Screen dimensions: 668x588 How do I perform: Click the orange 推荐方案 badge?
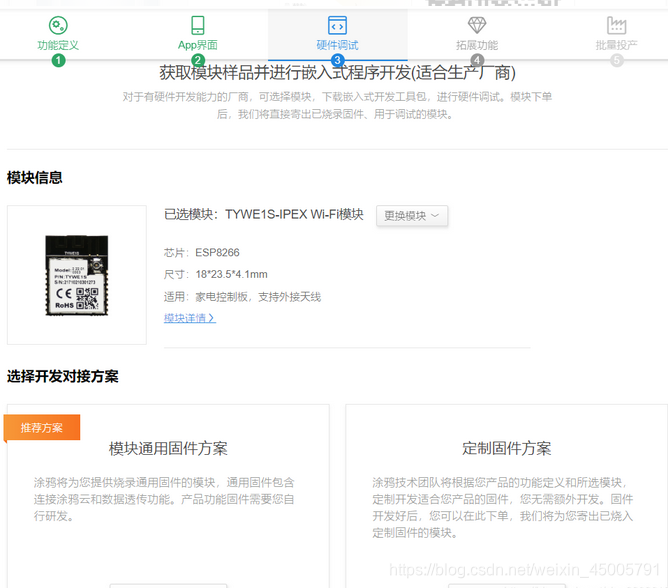tap(42, 427)
